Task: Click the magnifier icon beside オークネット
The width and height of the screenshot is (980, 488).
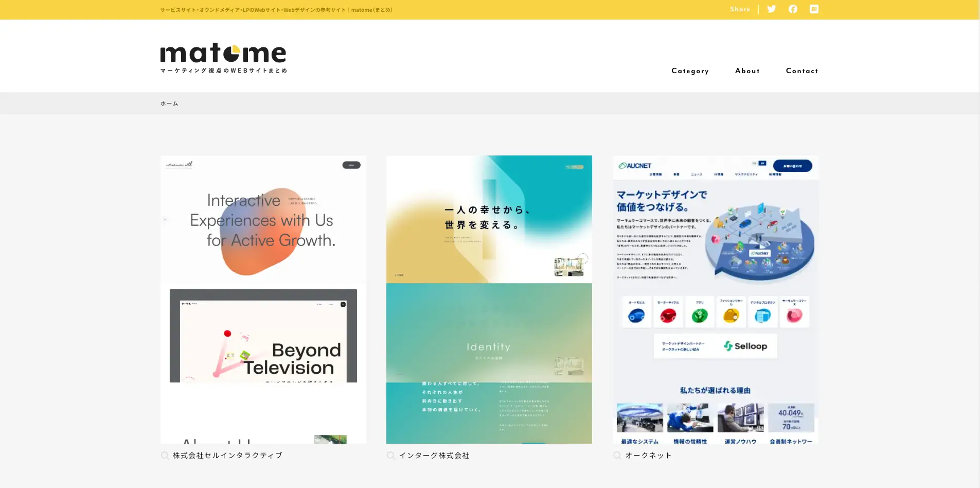Action: coord(617,456)
